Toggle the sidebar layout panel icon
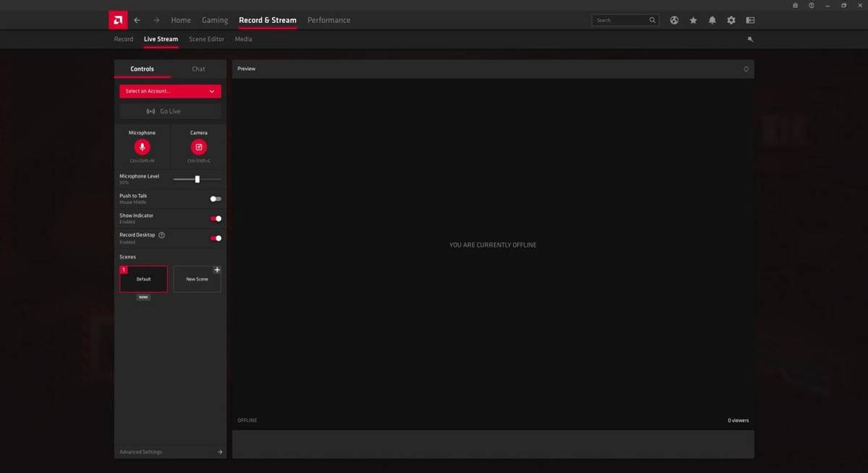 point(750,20)
